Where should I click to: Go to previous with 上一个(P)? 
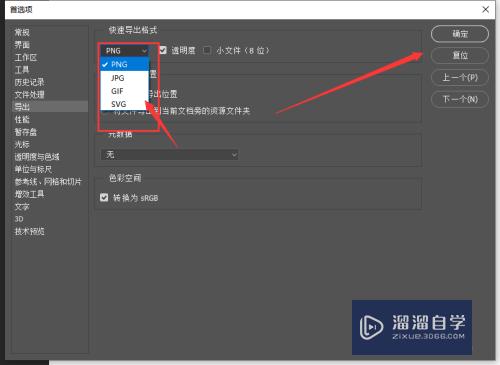[x=460, y=77]
